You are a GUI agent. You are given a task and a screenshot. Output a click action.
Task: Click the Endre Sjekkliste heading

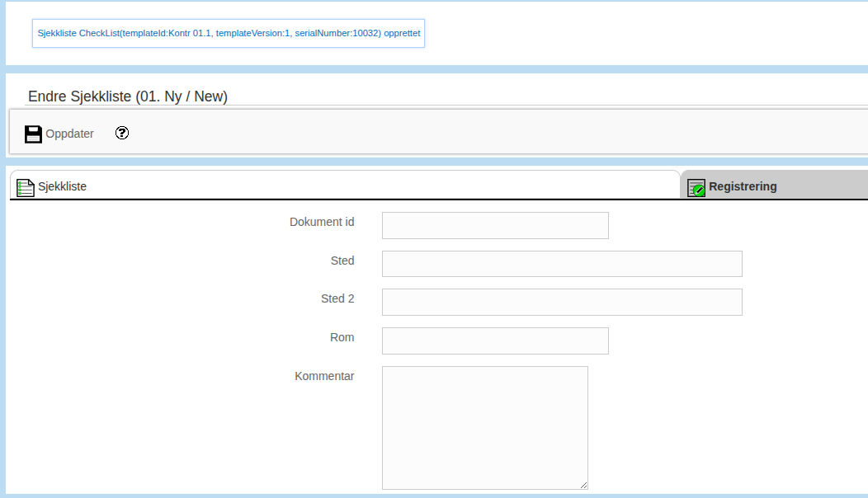[128, 96]
